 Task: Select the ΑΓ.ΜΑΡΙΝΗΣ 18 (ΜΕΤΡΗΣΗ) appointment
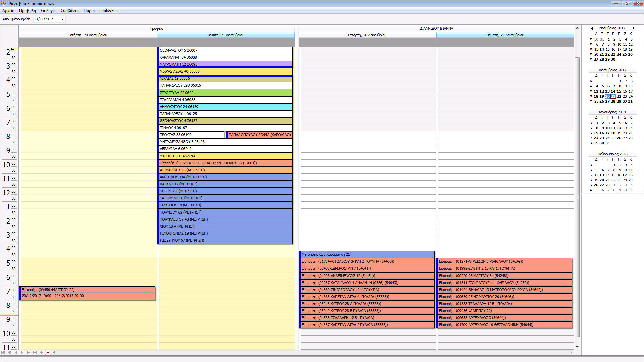(x=225, y=170)
